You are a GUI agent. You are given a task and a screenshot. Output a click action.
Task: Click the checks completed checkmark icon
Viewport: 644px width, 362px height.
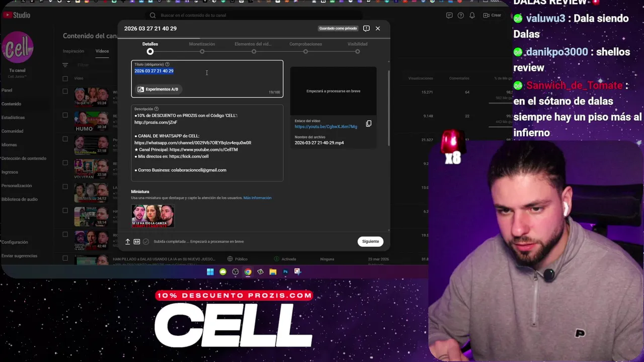[146, 242]
